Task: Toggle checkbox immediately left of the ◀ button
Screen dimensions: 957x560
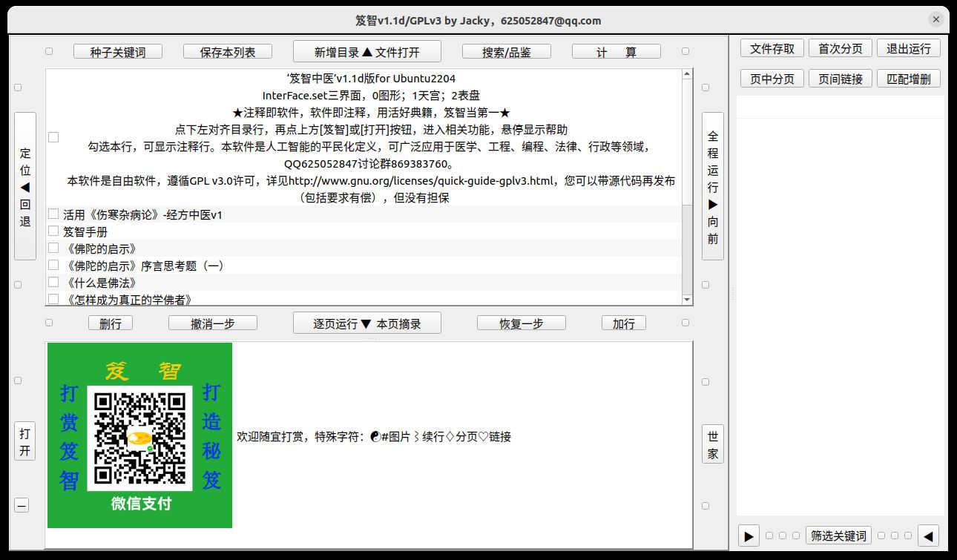Action: point(907,536)
